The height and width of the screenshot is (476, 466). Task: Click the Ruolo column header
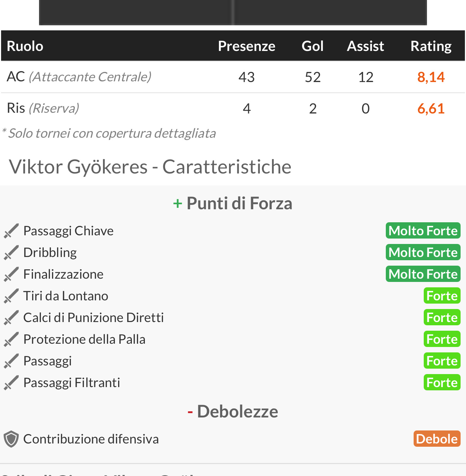pos(25,46)
